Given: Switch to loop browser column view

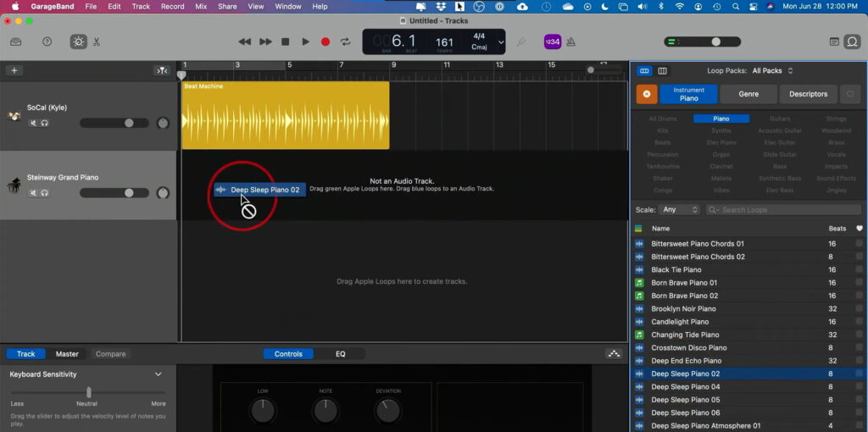Looking at the screenshot, I should [662, 71].
